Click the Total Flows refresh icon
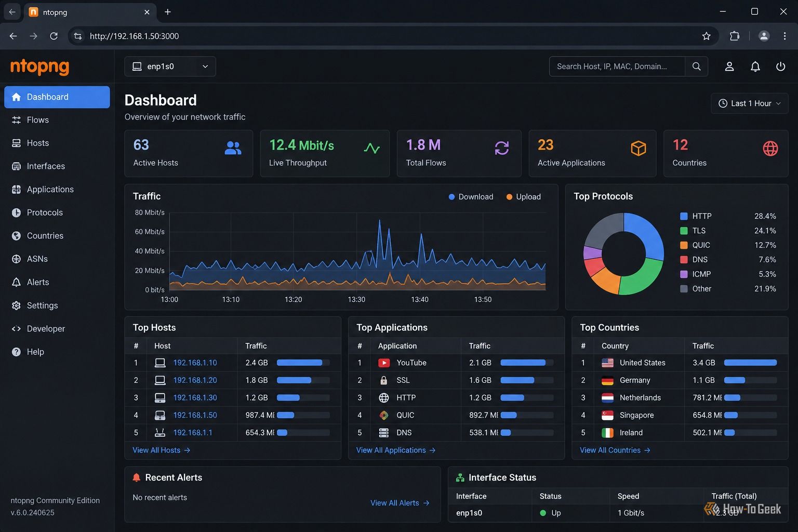798x532 pixels. (502, 148)
